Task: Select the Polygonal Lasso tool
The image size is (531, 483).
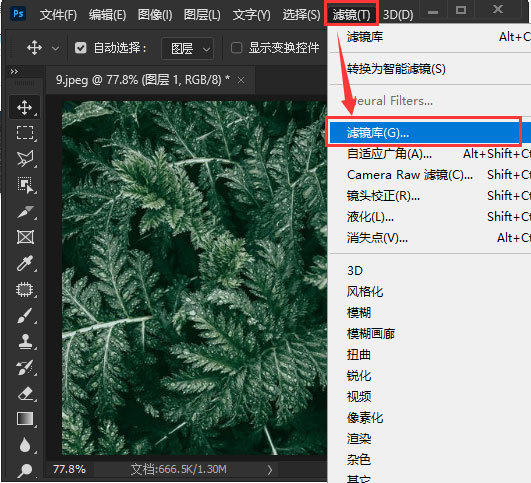Action: [25, 159]
